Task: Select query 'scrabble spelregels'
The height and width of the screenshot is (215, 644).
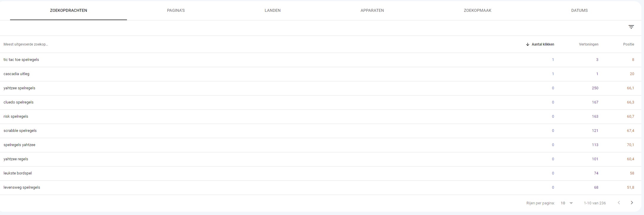Action: pyautogui.click(x=20, y=131)
